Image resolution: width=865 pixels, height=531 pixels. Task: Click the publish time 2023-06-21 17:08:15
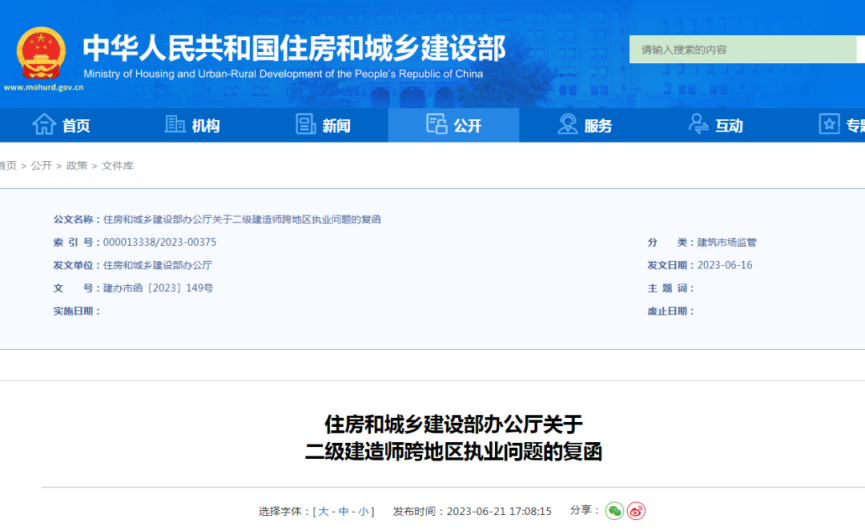coord(499,511)
